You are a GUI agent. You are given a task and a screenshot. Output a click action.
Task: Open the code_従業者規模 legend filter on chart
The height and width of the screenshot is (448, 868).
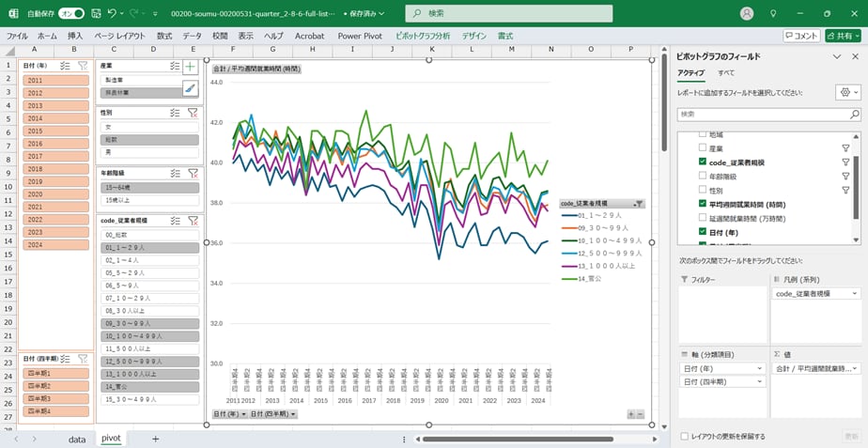[x=639, y=203]
